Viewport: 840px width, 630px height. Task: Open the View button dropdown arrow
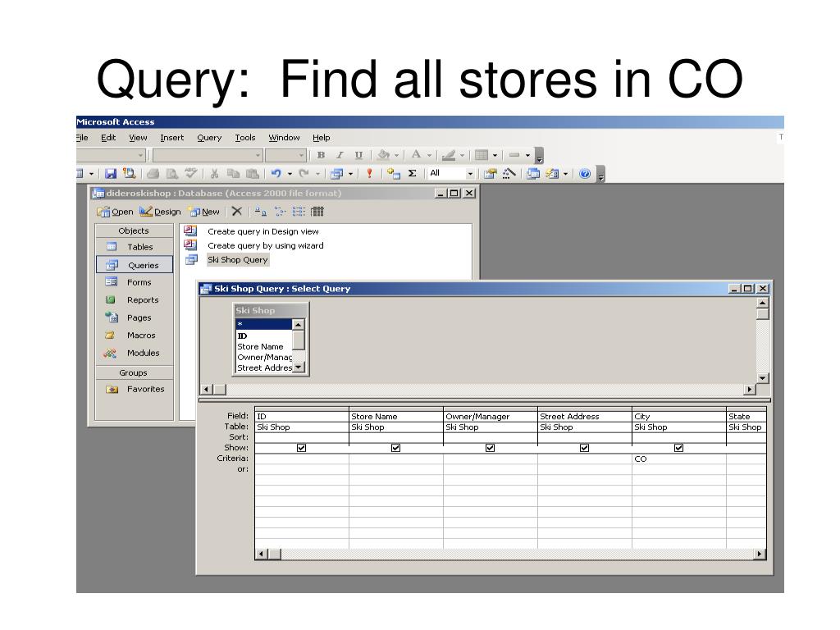tap(91, 174)
